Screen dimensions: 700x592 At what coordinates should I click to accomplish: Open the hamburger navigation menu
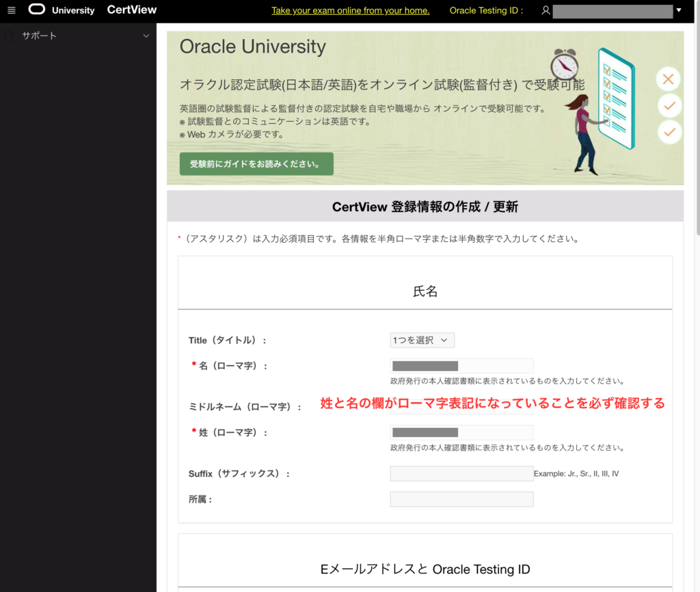coord(11,10)
